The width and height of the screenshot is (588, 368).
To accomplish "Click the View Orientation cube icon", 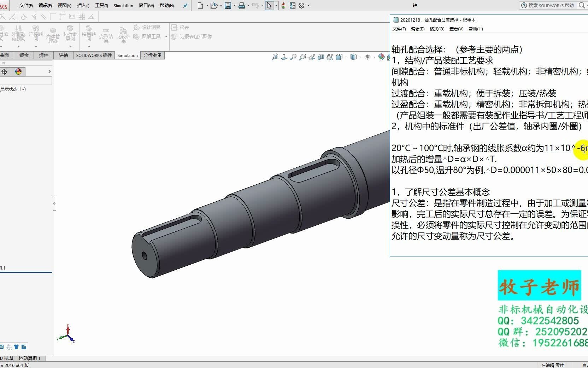I will pyautogui.click(x=339, y=57).
